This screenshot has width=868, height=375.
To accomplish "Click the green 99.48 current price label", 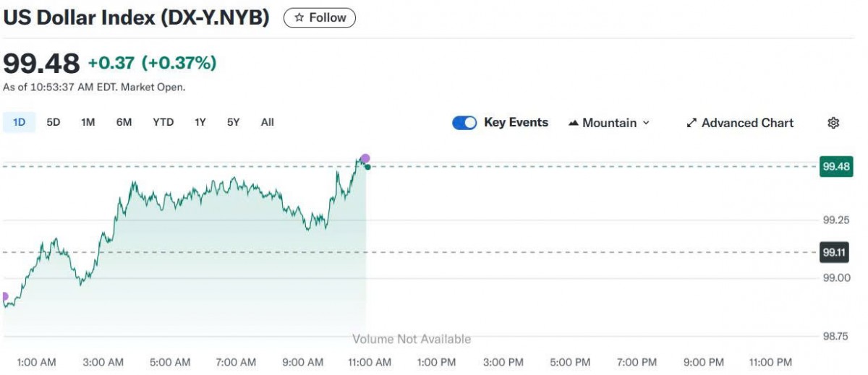I will [x=835, y=167].
